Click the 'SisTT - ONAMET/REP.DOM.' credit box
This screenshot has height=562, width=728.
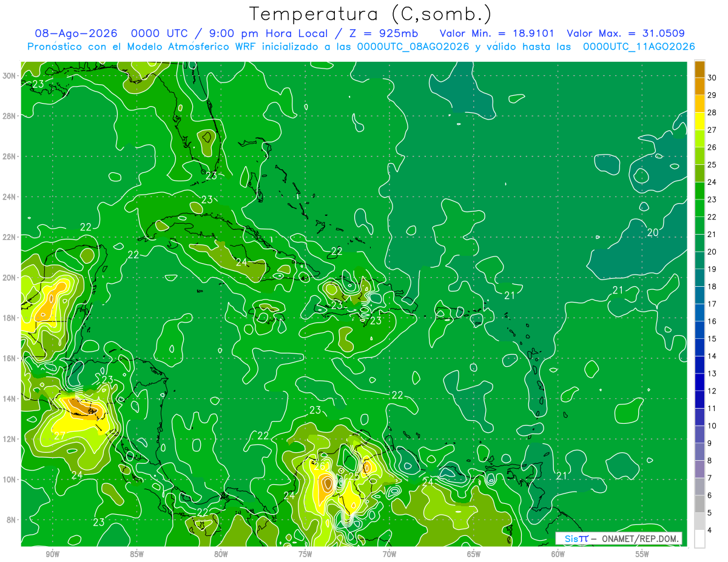[618, 538]
